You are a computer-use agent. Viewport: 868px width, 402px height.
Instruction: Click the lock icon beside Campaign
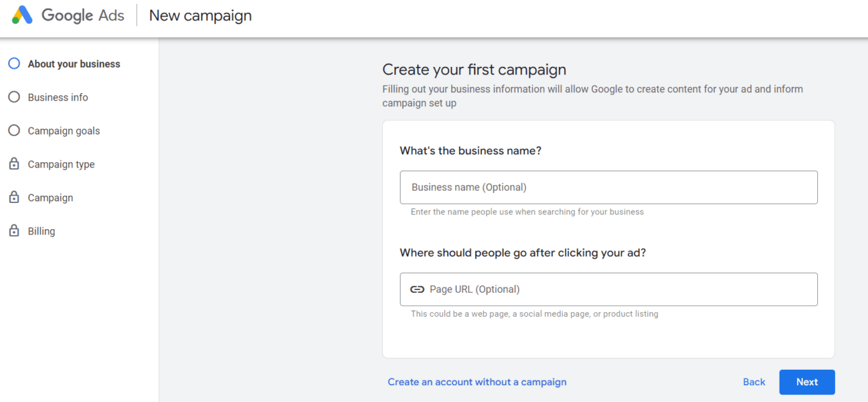14,198
